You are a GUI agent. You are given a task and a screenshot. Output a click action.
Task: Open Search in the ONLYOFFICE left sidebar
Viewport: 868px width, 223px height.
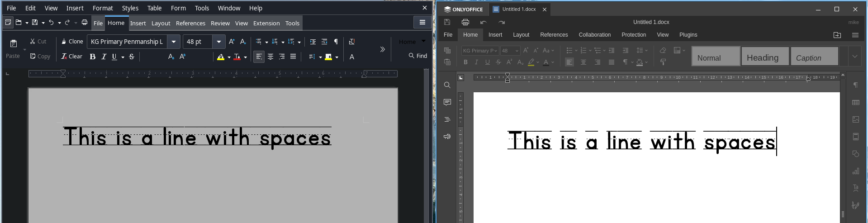tap(447, 85)
